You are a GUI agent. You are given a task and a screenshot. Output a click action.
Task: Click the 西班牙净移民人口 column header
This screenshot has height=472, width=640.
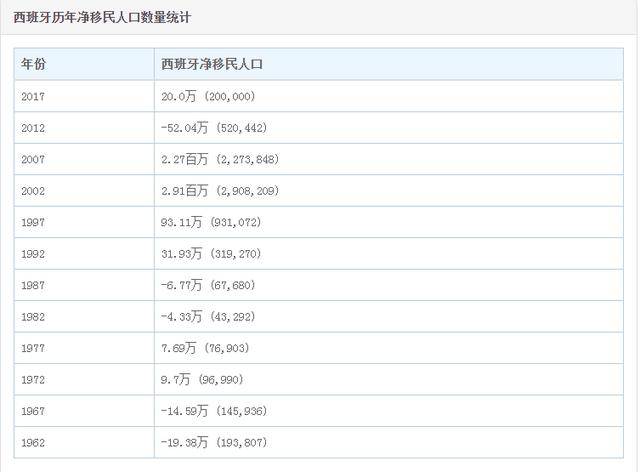click(x=389, y=64)
